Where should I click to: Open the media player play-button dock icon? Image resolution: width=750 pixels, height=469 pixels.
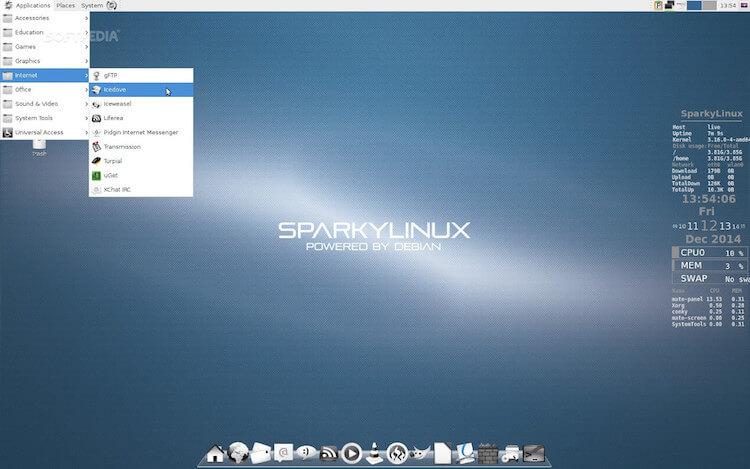(352, 453)
